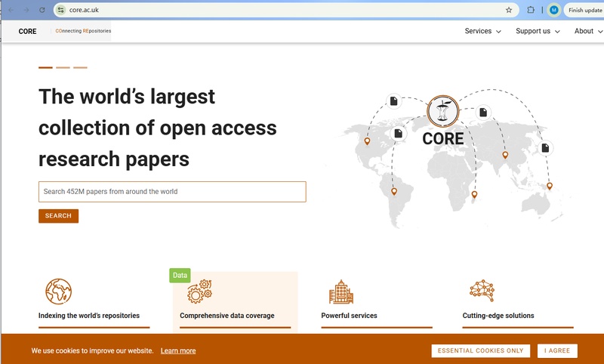Select the first carousel slide indicator
This screenshot has height=364, width=604.
[45, 67]
